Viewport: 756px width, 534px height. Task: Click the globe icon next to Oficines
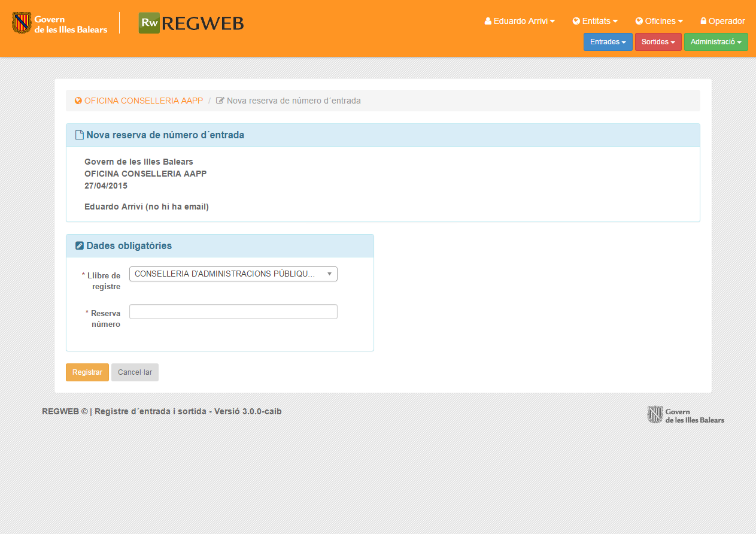coord(639,21)
